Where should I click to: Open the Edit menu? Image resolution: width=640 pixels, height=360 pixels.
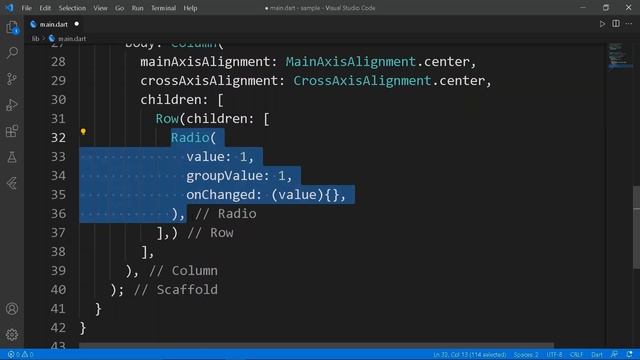45,8
